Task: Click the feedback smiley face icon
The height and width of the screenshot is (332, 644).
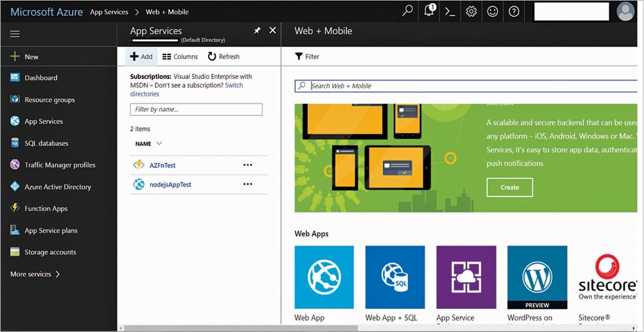Action: click(x=492, y=11)
